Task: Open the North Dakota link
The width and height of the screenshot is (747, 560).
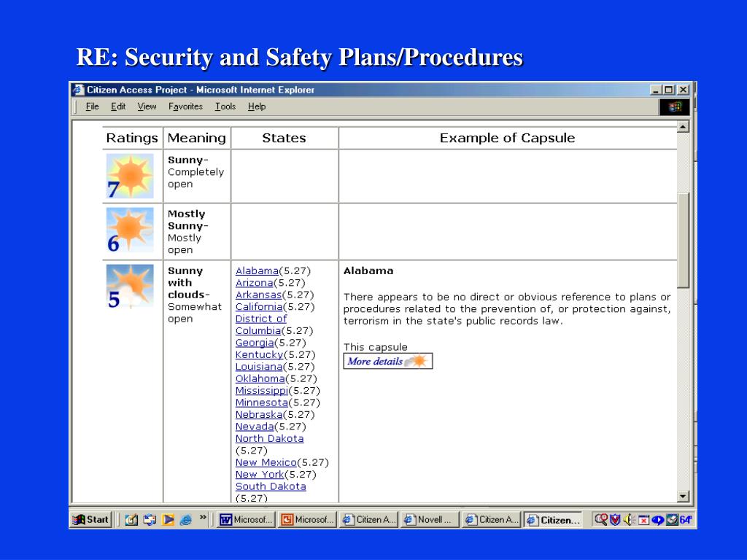Action: tap(269, 438)
